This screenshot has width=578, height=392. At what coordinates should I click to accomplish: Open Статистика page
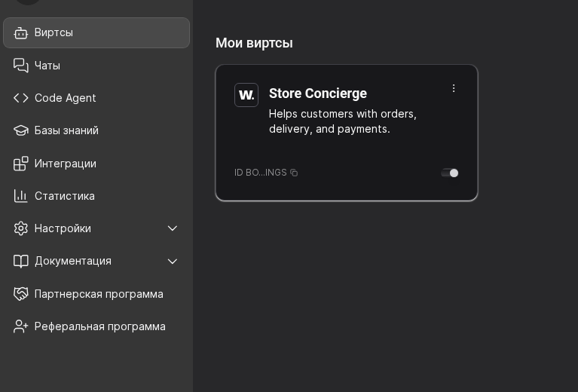[x=96, y=196]
